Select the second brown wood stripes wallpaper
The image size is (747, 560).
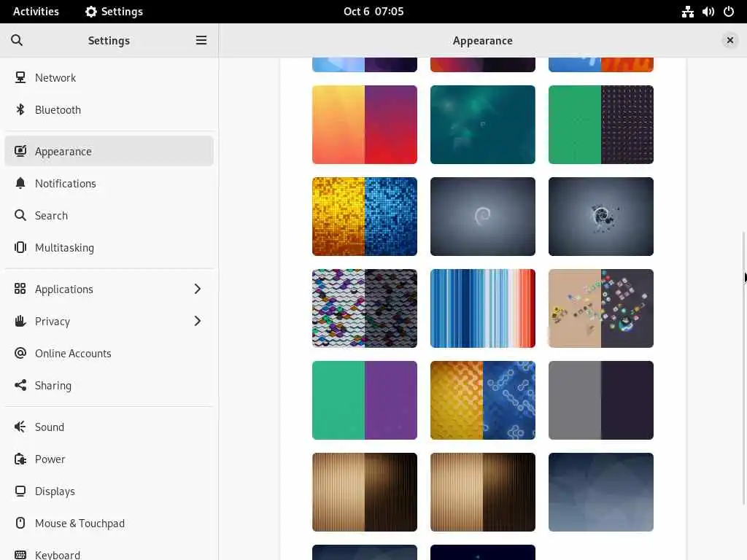483,492
